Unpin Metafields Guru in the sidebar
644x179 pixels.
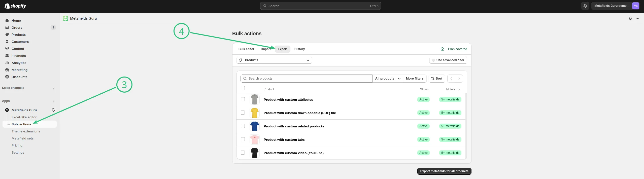point(53,110)
